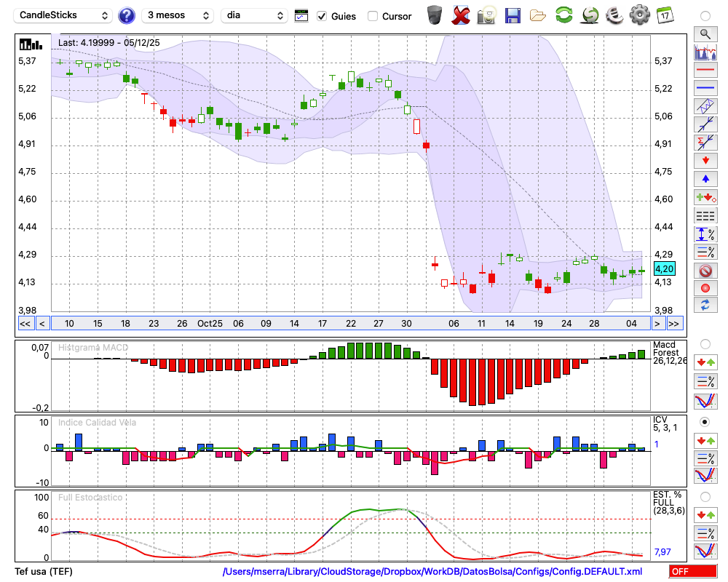728x582 pixels.
Task: Uncheck the Guies checkbox
Action: point(322,16)
